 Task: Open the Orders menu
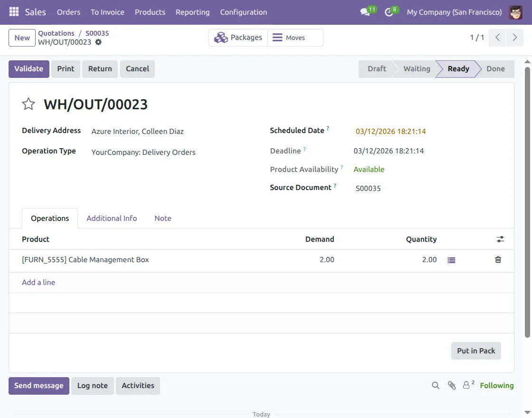point(68,12)
